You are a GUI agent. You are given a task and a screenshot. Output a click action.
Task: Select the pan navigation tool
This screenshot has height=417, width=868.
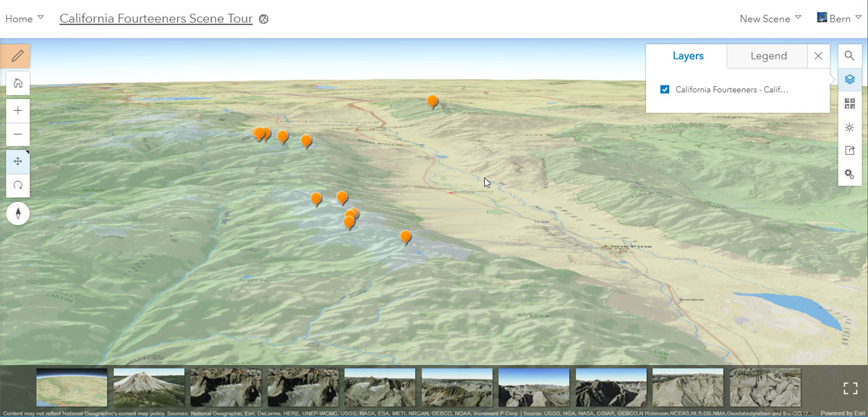click(17, 161)
